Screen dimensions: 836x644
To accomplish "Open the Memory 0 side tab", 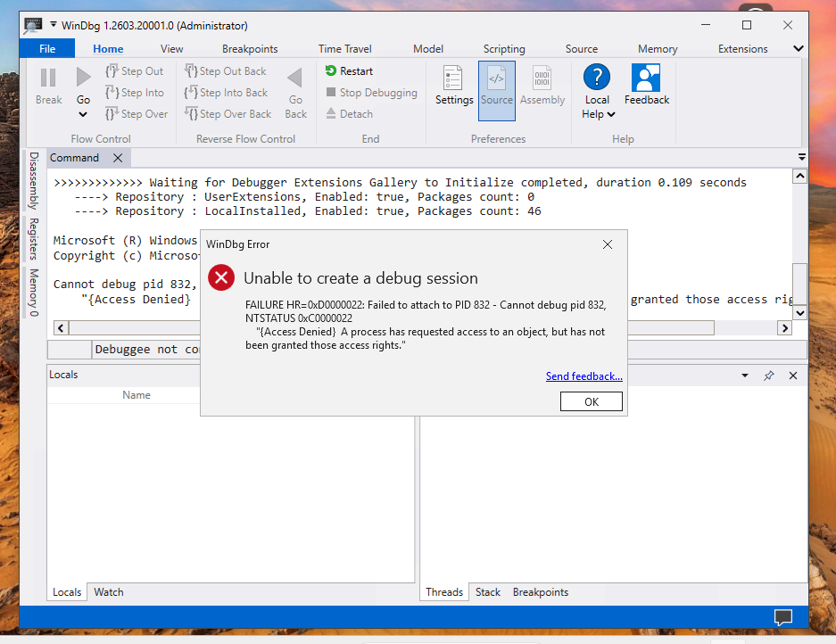I will click(x=34, y=293).
